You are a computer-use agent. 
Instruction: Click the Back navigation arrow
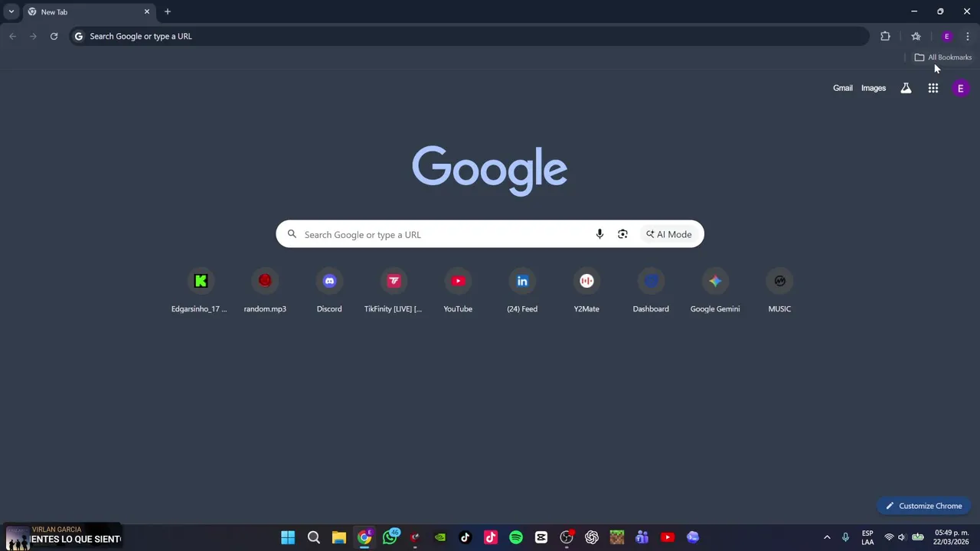click(x=12, y=36)
